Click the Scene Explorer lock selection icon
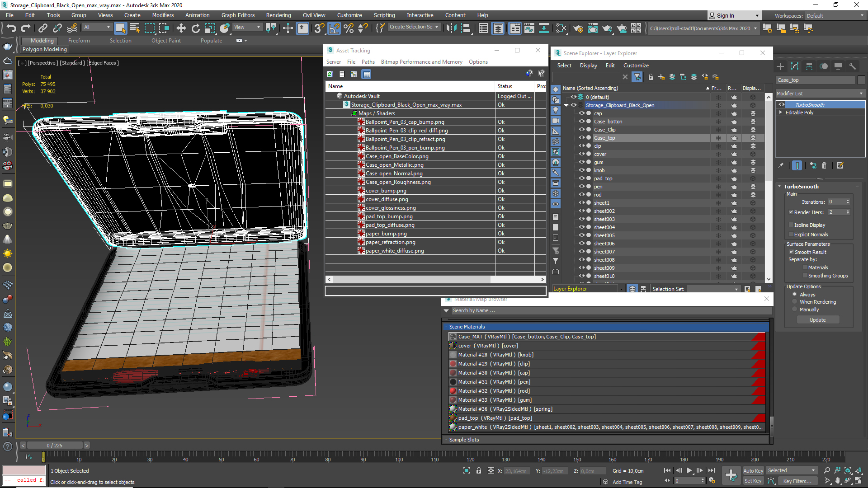 pyautogui.click(x=651, y=77)
